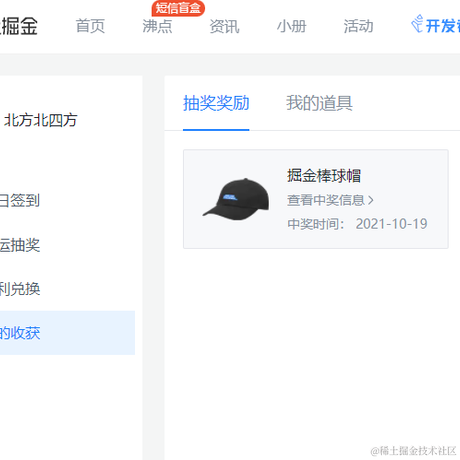Click the 中奖时间 2021-10-19 text
Screen dimensions: 460x460
357,224
